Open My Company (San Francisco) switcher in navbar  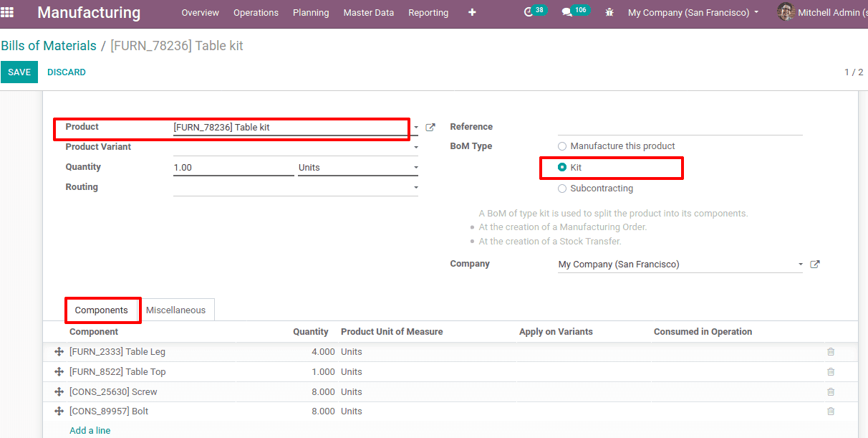click(x=693, y=13)
